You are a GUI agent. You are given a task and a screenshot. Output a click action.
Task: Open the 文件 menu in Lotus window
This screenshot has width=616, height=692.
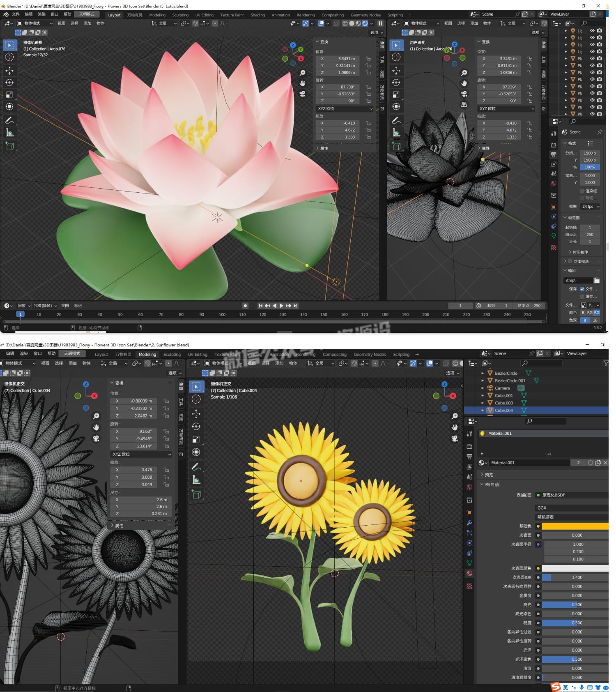pyautogui.click(x=16, y=14)
